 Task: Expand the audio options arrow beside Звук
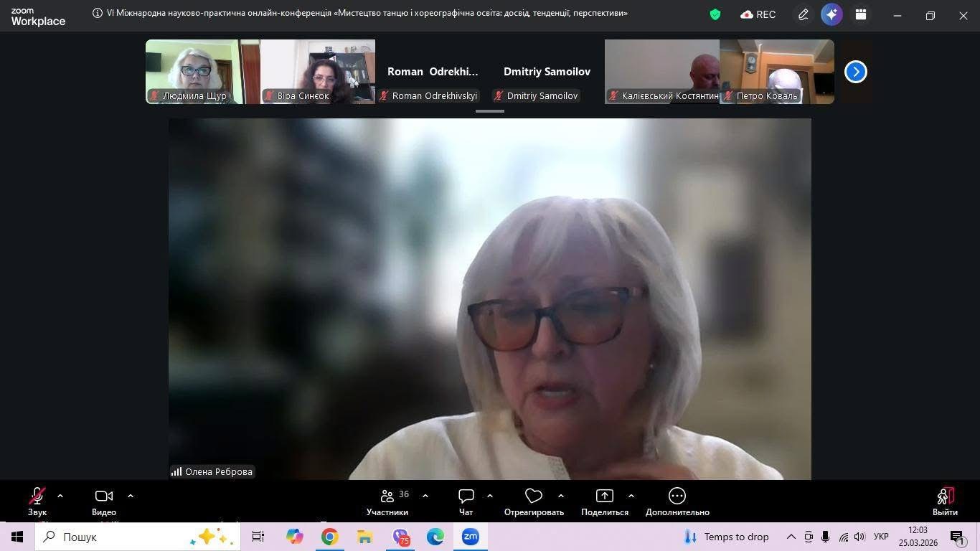tap(60, 496)
